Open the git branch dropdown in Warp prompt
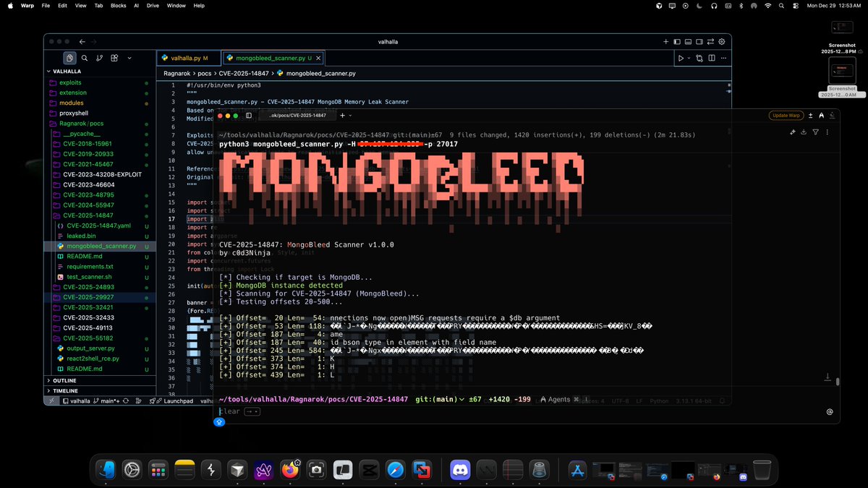868x488 pixels. 440,399
